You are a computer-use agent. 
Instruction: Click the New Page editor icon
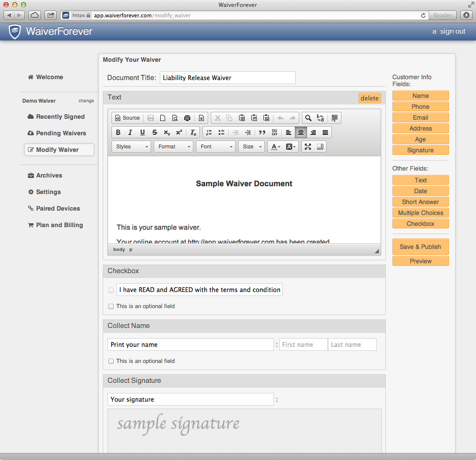(x=163, y=118)
